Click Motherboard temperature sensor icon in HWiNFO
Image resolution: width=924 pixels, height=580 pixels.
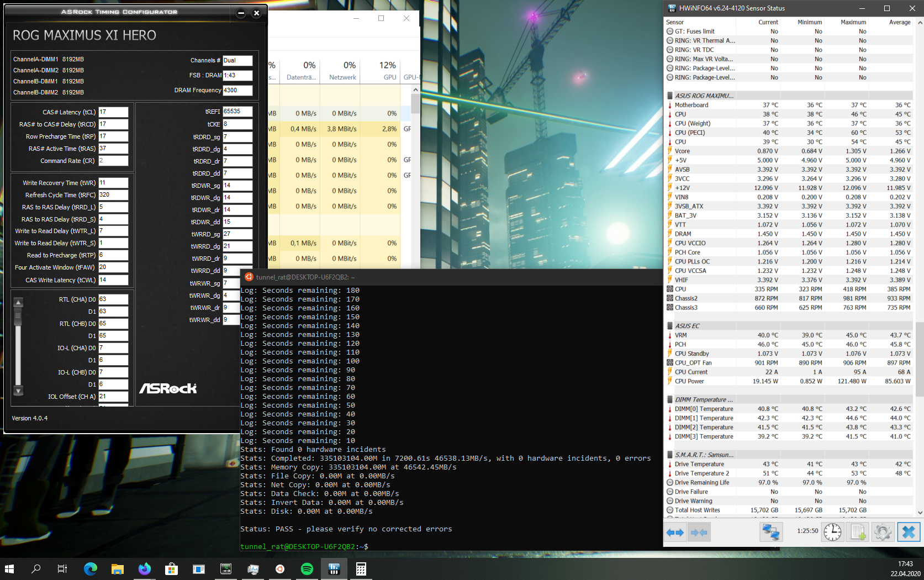click(670, 105)
